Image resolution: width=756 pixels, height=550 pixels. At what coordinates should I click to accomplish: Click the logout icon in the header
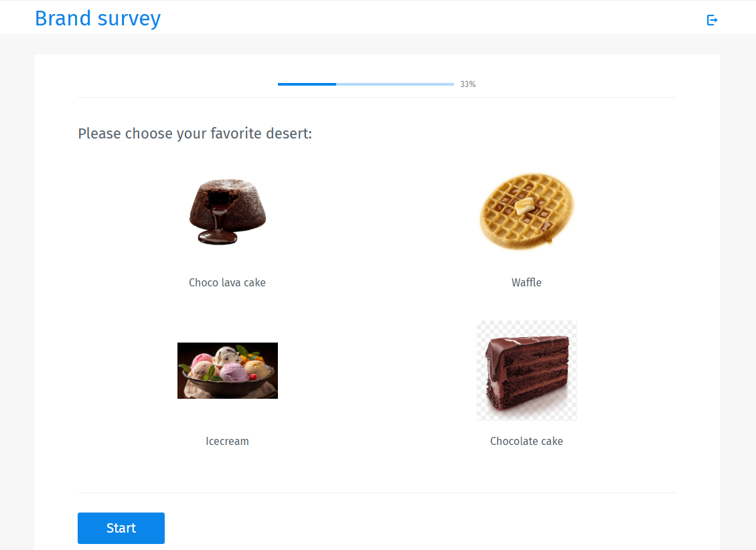pos(712,20)
